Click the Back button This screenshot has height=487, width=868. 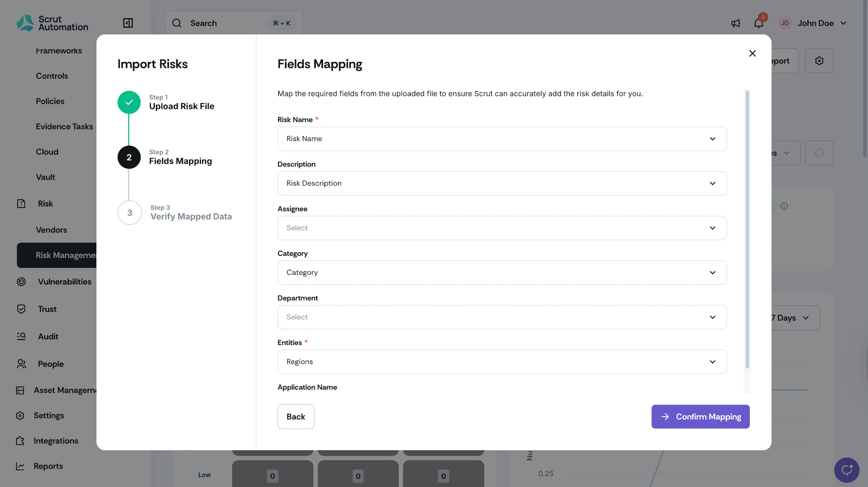[x=295, y=417]
